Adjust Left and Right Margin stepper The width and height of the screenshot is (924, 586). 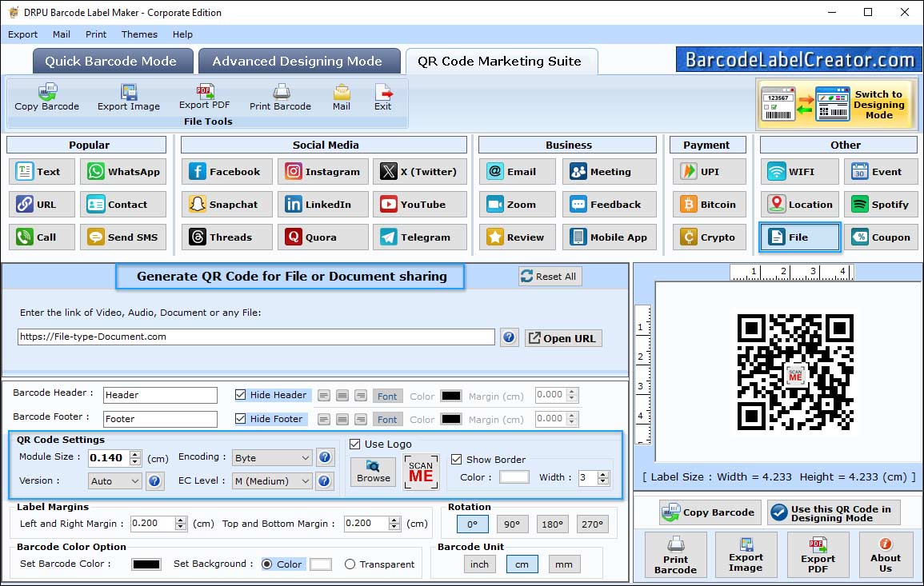click(x=181, y=524)
